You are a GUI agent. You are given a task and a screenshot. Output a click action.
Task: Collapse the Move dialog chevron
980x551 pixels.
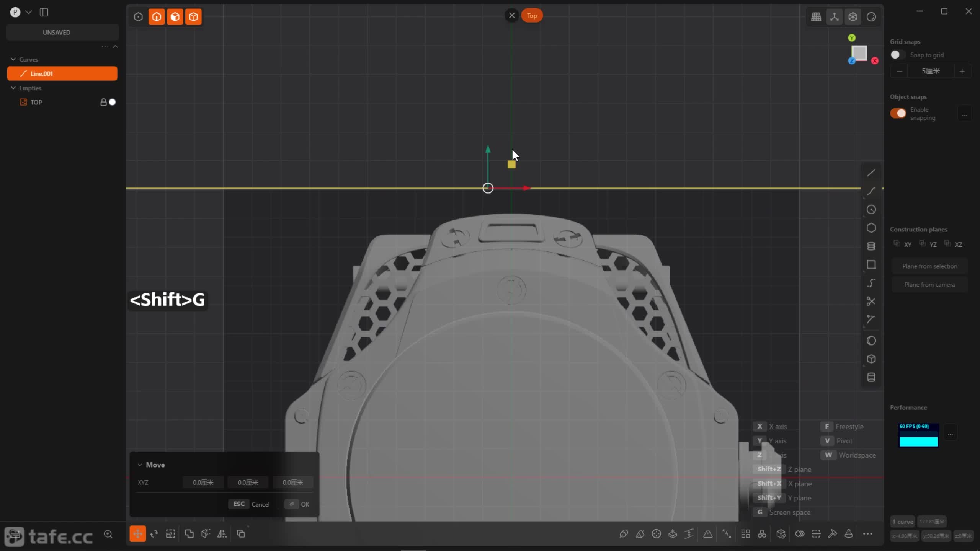[140, 465]
